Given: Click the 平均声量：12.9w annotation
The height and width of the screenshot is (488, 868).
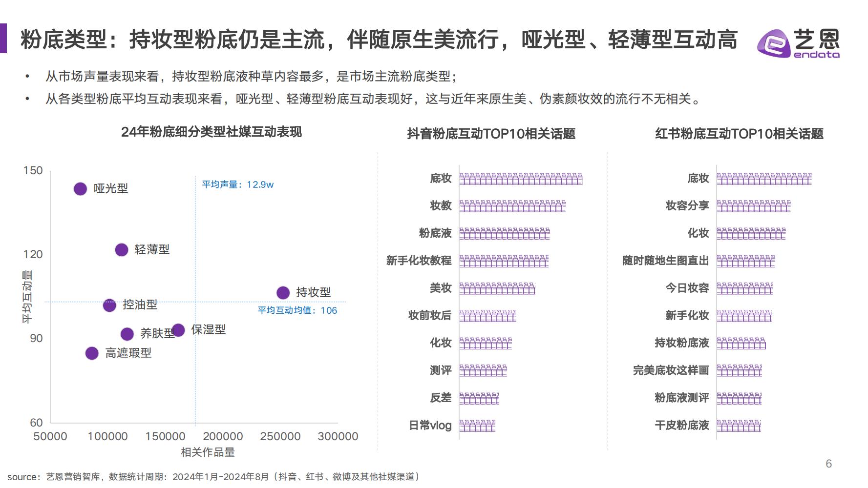Looking at the screenshot, I should [x=238, y=184].
